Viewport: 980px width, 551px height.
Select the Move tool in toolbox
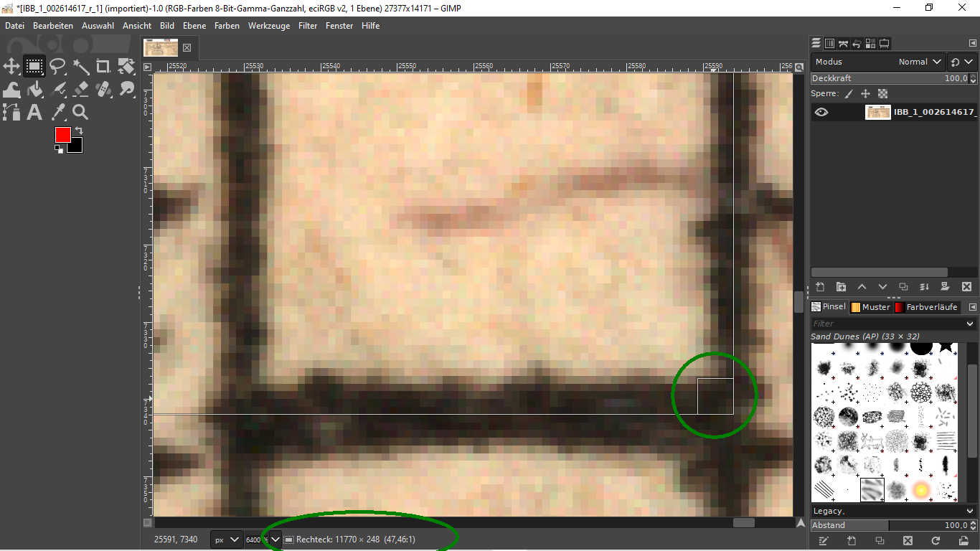click(x=11, y=67)
